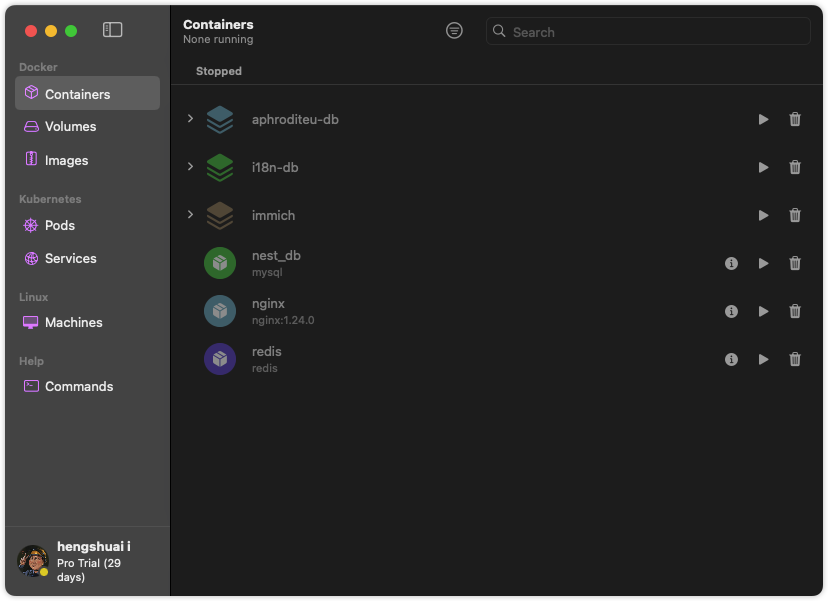This screenshot has width=828, height=601.
Task: Show info for nest_db container
Action: (731, 264)
